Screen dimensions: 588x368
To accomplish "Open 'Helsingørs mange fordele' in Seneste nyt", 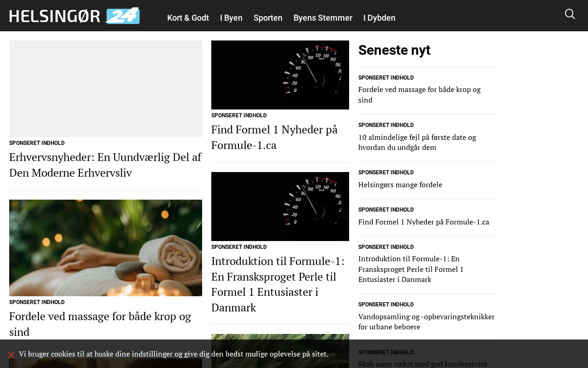I will click(400, 184).
